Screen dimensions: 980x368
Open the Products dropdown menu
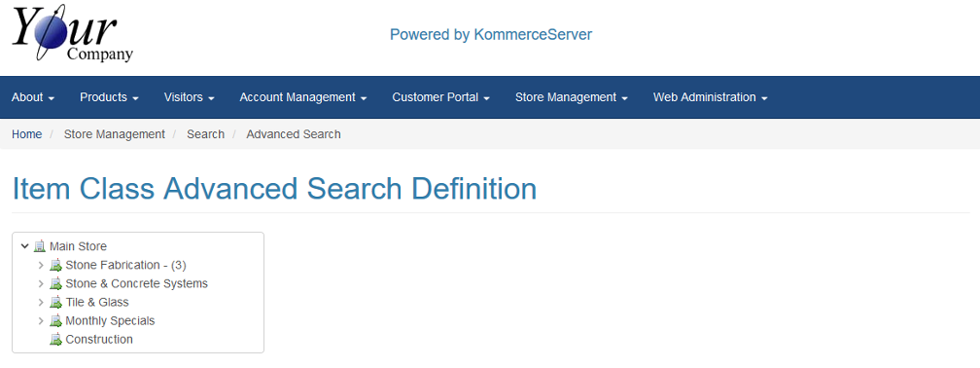[109, 97]
